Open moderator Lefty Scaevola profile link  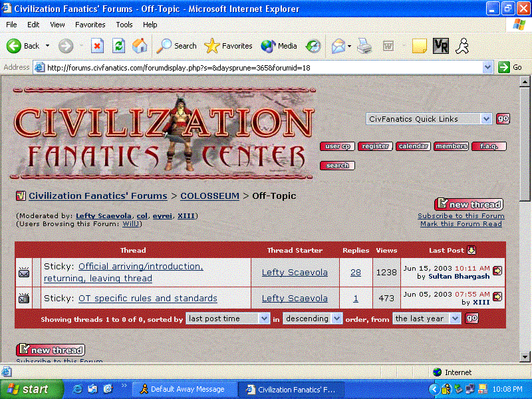click(104, 215)
